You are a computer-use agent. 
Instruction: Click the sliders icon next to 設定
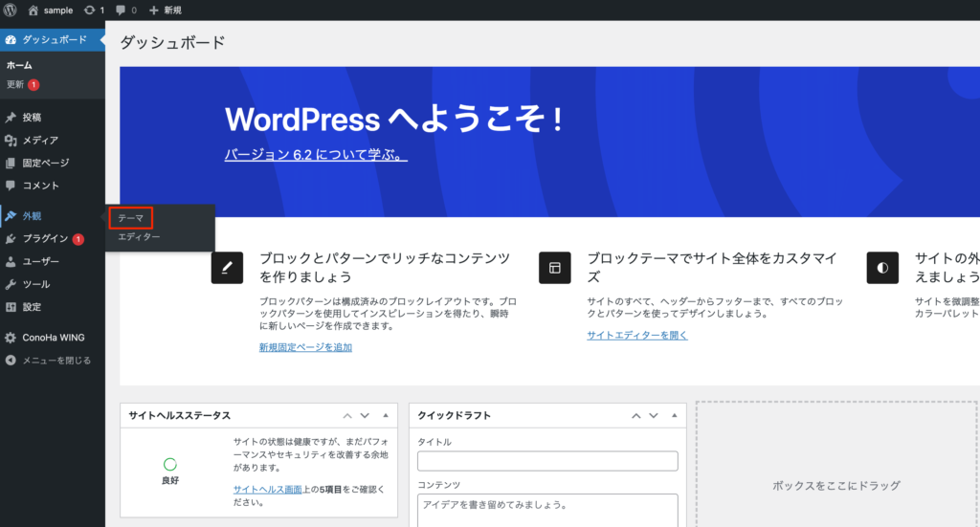click(x=11, y=307)
